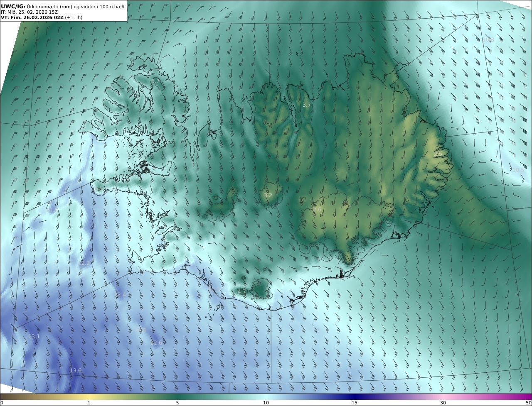Click the '2.6' value label over Vatnajökull

pyautogui.click(x=317, y=210)
